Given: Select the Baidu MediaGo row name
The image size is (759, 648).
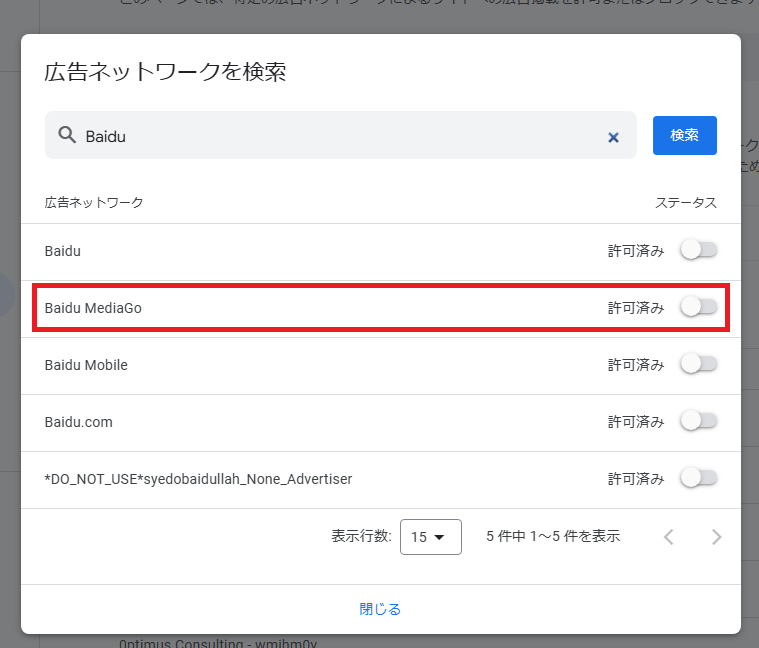Looking at the screenshot, I should (x=93, y=308).
